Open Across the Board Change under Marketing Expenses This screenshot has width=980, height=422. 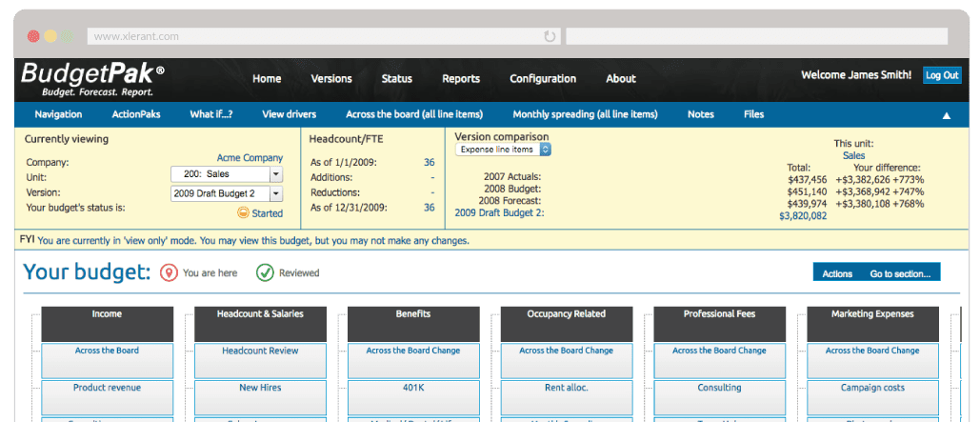coord(872,361)
